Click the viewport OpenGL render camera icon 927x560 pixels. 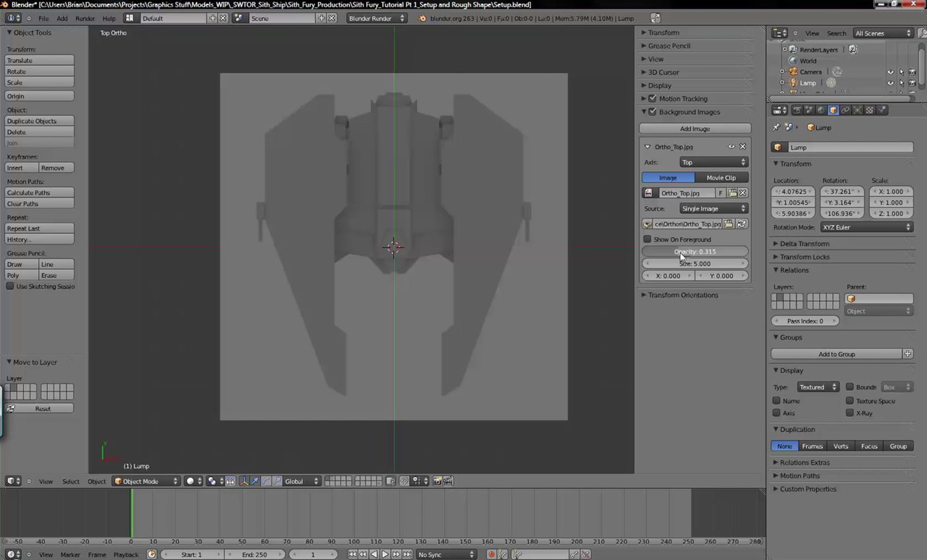pyautogui.click(x=437, y=481)
